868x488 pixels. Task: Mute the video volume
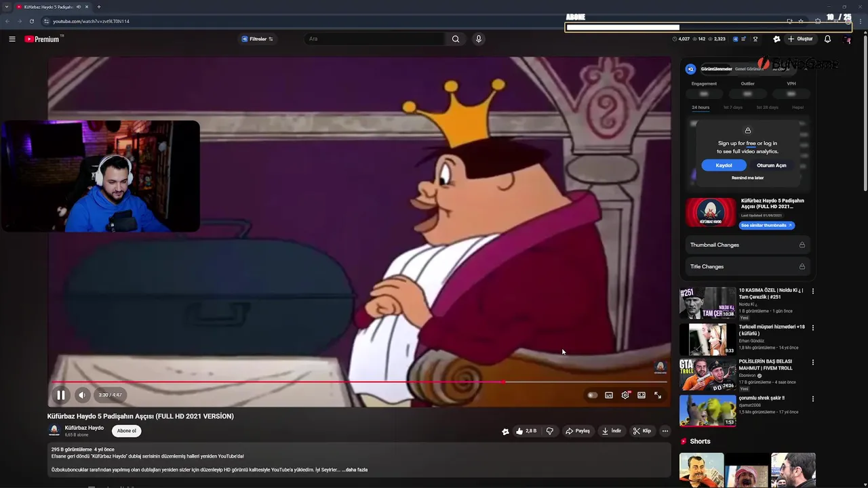(x=82, y=395)
